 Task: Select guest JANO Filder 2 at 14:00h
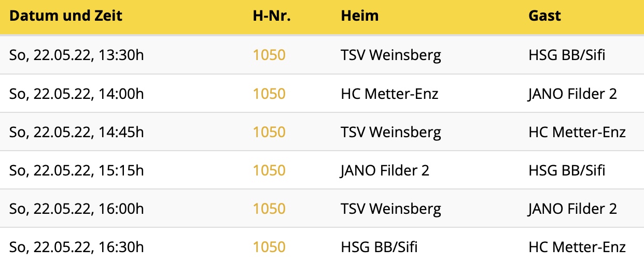pyautogui.click(x=572, y=94)
